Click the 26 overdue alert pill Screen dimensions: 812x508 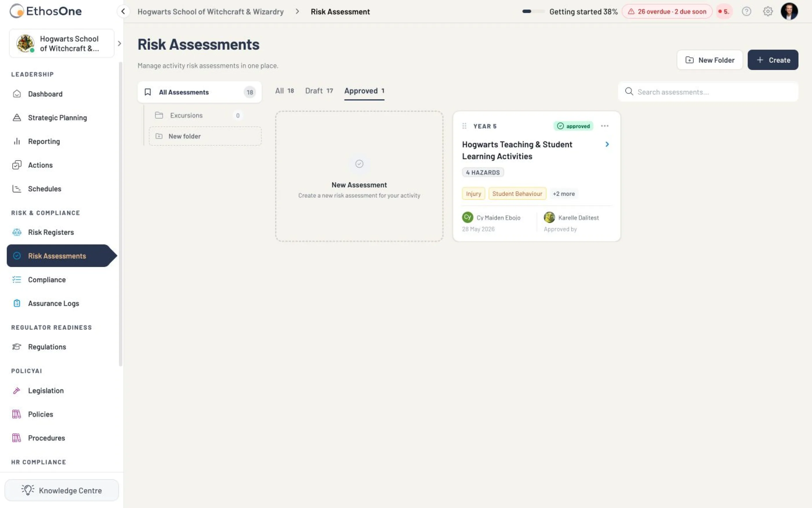(667, 11)
